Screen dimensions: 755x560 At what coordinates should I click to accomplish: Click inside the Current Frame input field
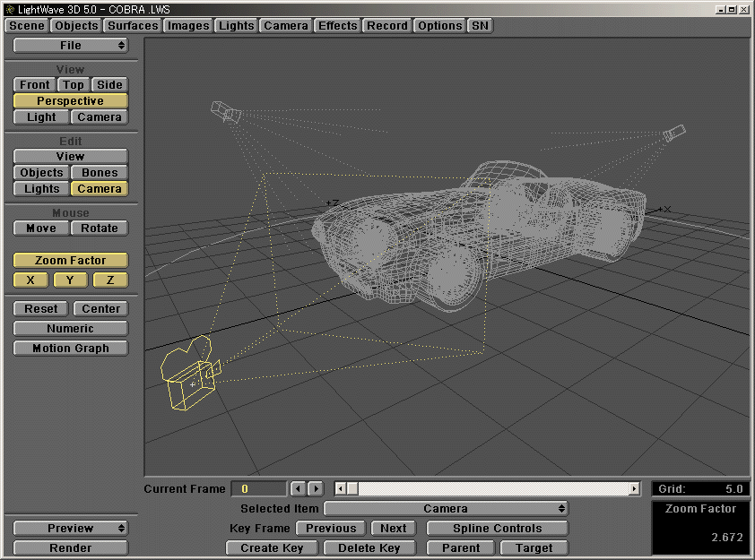point(259,488)
